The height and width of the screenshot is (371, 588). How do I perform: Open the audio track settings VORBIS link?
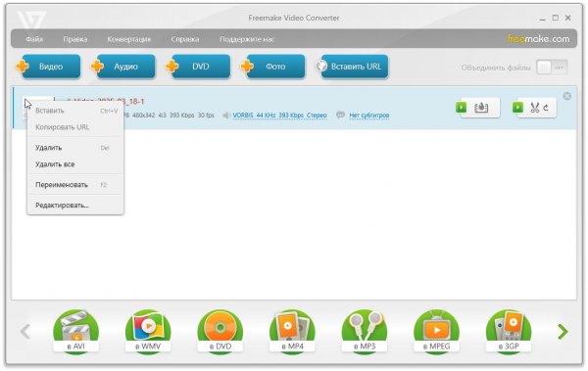[x=279, y=116]
